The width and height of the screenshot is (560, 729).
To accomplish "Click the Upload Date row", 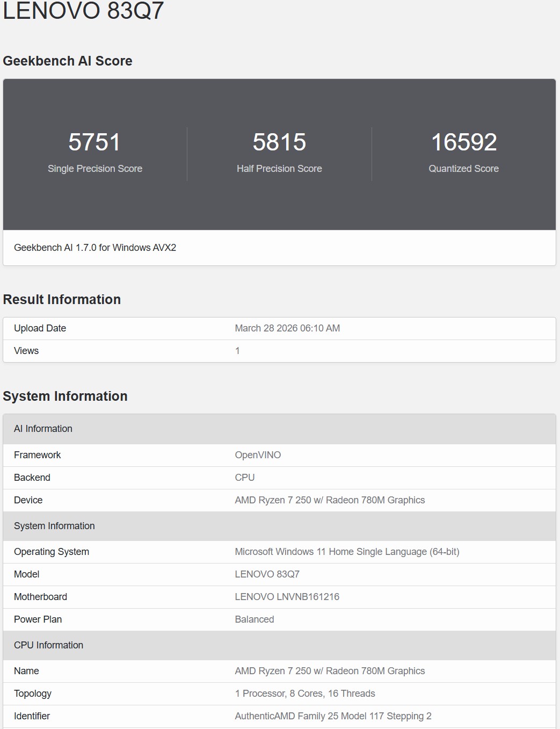I will [x=40, y=328].
